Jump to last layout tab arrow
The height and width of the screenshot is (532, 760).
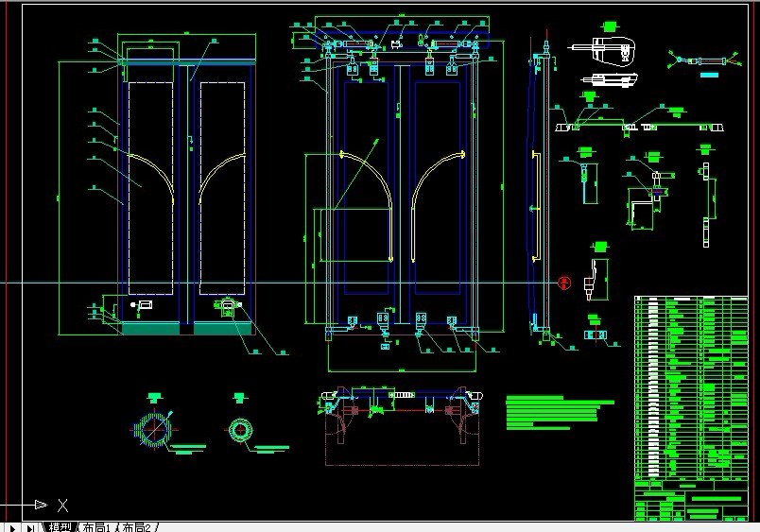(30, 528)
